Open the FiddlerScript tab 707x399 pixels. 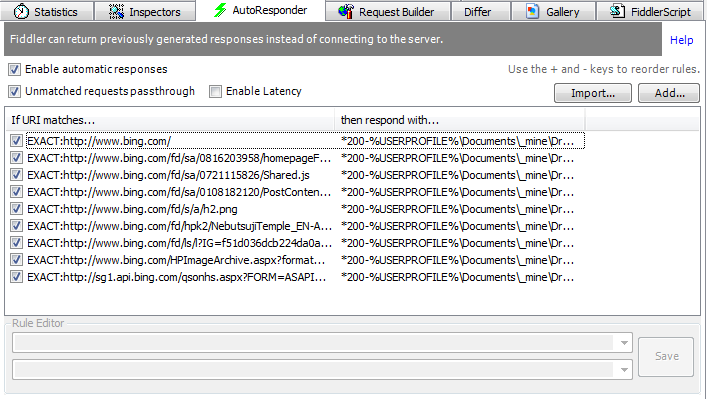tap(650, 11)
